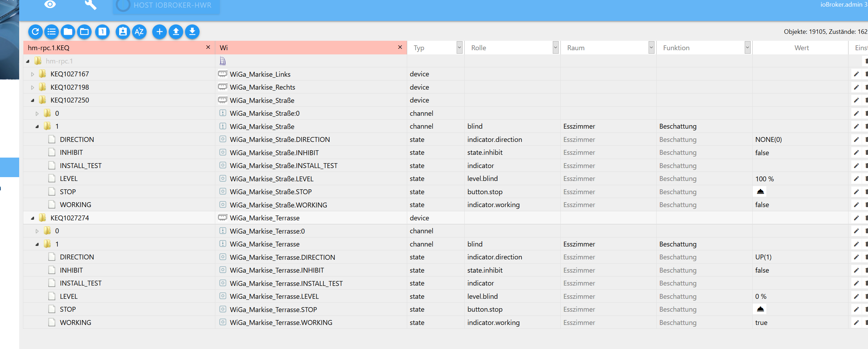The height and width of the screenshot is (349, 868).
Task: Click the device icon beside WiGa_Markise_Rechts
Action: tap(223, 87)
